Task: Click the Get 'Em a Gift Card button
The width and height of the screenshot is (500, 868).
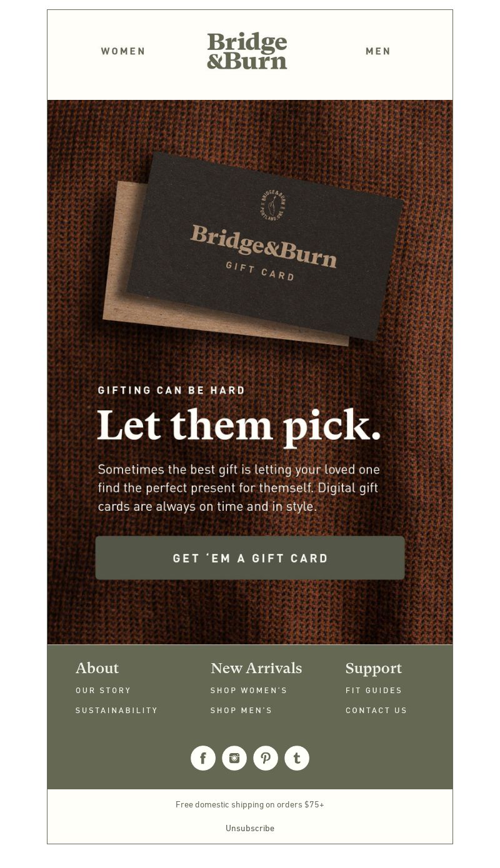Action: (x=250, y=558)
